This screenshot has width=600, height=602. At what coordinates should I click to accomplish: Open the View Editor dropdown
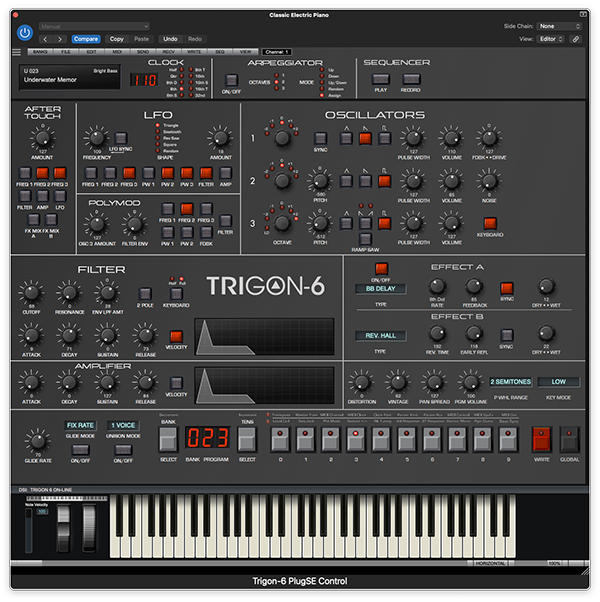point(550,39)
